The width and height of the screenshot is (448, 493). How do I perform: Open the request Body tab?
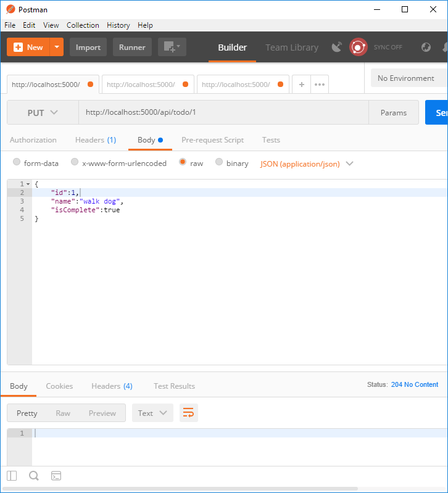(150, 140)
